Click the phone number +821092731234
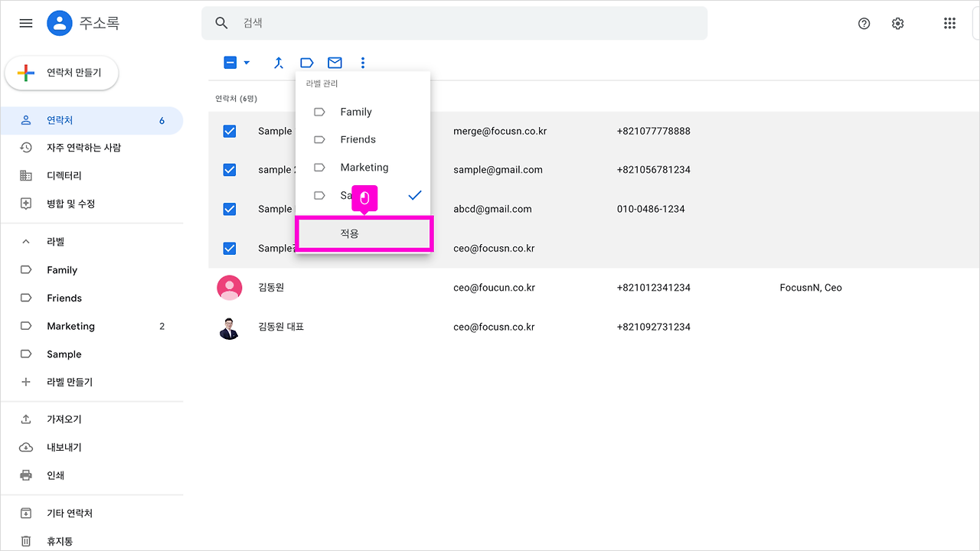Viewport: 980px width, 551px height. click(x=654, y=327)
